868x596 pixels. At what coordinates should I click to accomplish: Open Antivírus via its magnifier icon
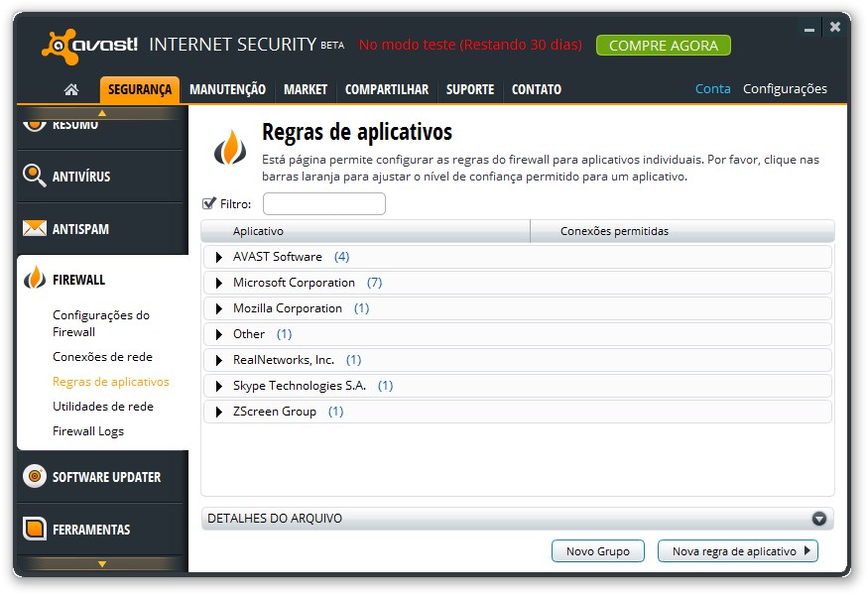[33, 177]
